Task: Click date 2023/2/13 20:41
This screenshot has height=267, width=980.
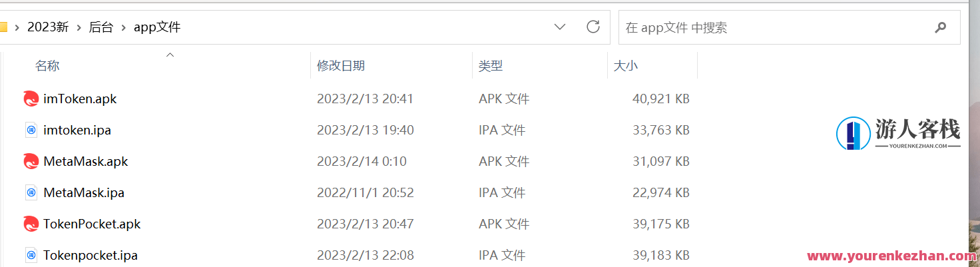Action: (365, 99)
